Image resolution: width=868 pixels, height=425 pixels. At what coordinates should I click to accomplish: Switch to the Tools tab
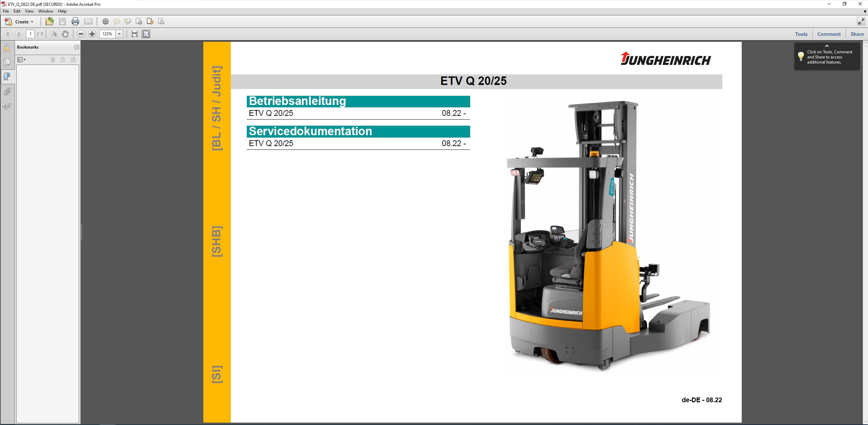coord(801,34)
